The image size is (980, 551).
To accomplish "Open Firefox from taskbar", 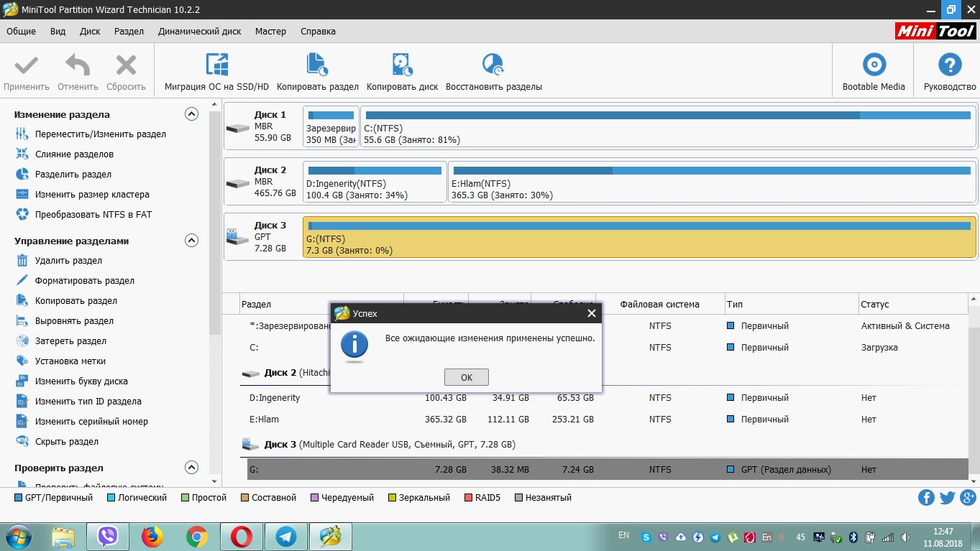I will coord(152,536).
